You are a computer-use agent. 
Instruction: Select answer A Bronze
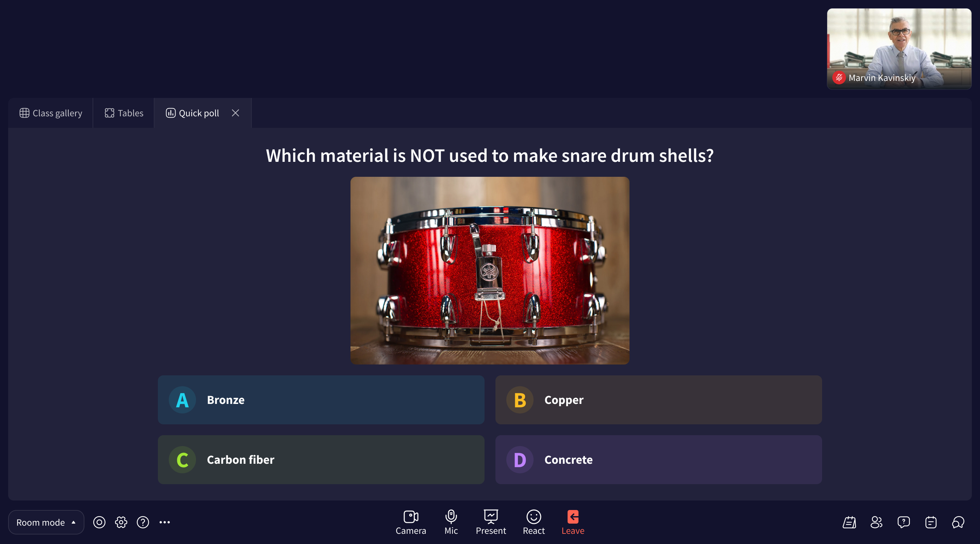click(321, 400)
